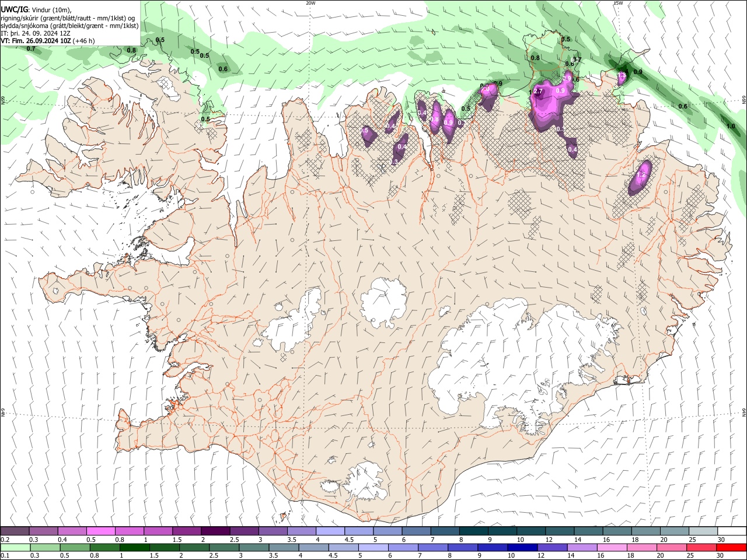Click the 'rigning/skúrir' legend description line
The height and width of the screenshot is (560, 747).
point(68,17)
